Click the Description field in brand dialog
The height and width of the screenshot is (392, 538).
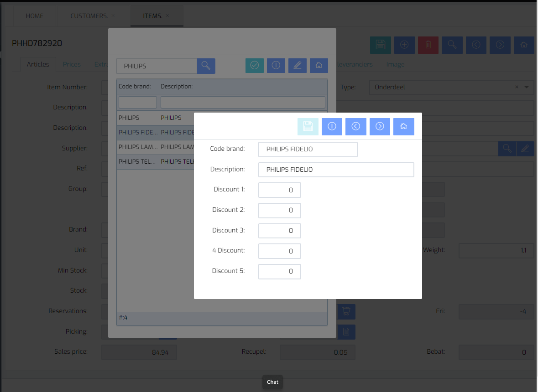(x=336, y=170)
